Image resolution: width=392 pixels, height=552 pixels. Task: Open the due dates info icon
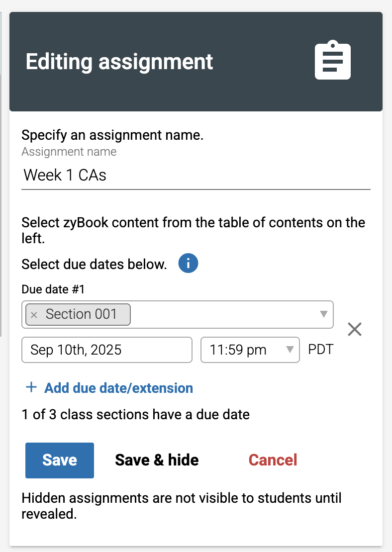[188, 264]
